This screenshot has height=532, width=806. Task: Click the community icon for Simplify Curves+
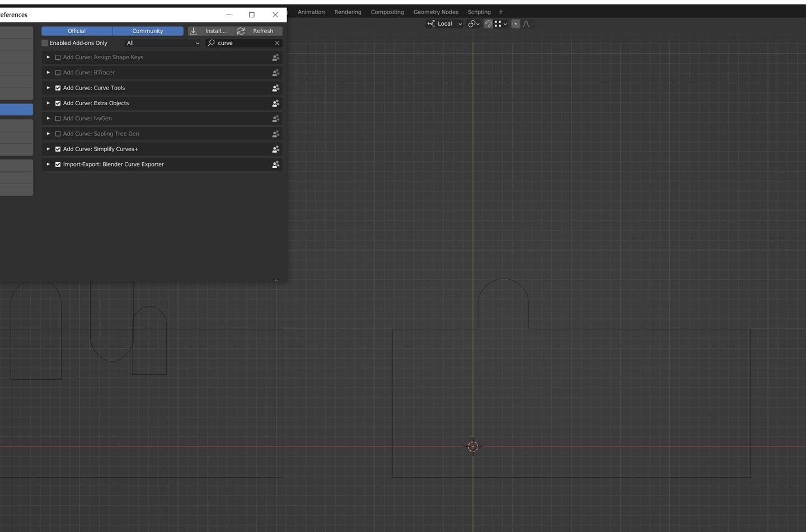click(x=275, y=149)
